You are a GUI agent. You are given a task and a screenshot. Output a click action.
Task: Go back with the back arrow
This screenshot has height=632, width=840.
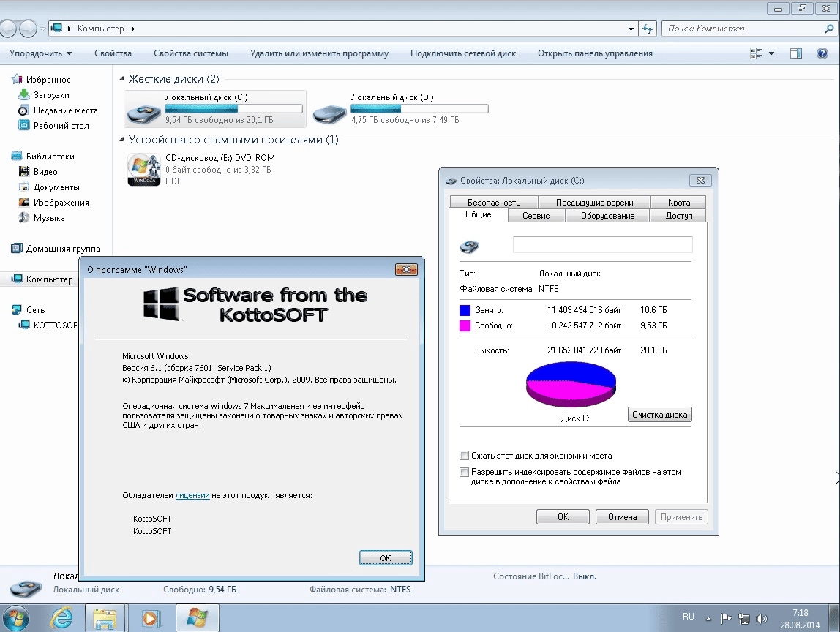pyautogui.click(x=7, y=29)
